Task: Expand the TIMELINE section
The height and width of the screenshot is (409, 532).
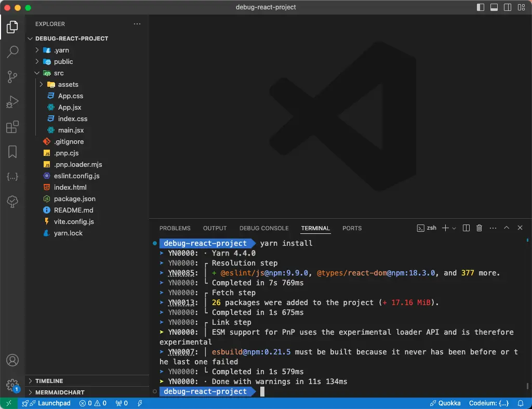Action: (49, 381)
